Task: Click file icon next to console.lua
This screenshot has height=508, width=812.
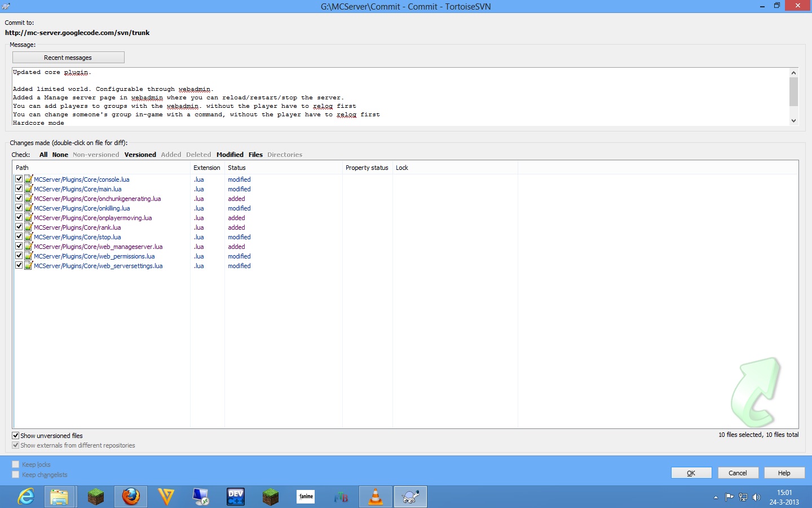Action: coord(29,179)
